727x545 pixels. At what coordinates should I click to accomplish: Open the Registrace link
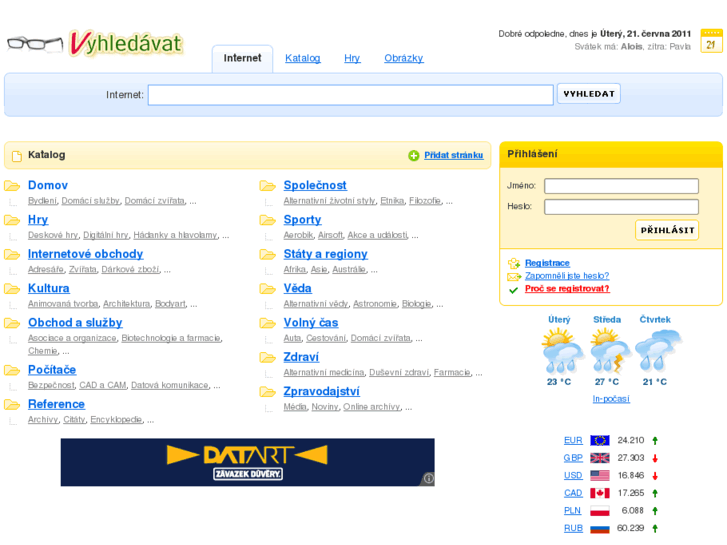(x=547, y=263)
